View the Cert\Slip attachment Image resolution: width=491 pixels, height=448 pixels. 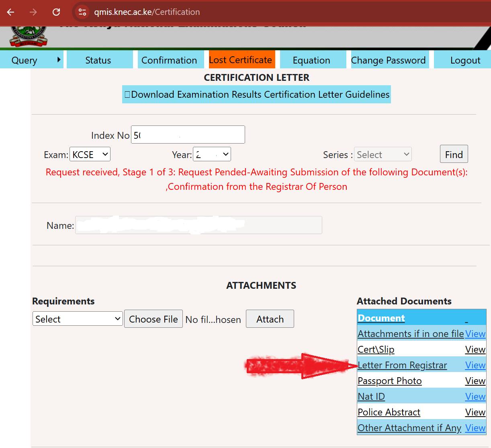[475, 349]
